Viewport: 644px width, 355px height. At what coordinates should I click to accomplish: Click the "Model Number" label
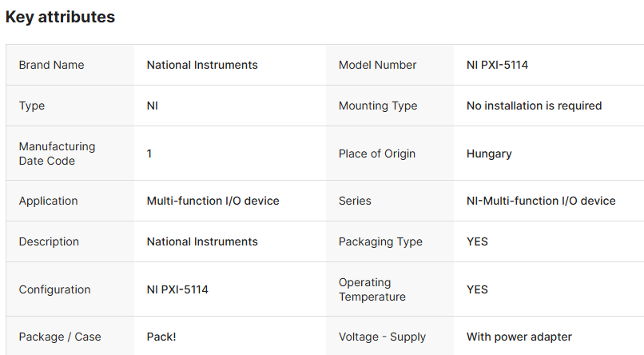point(377,65)
